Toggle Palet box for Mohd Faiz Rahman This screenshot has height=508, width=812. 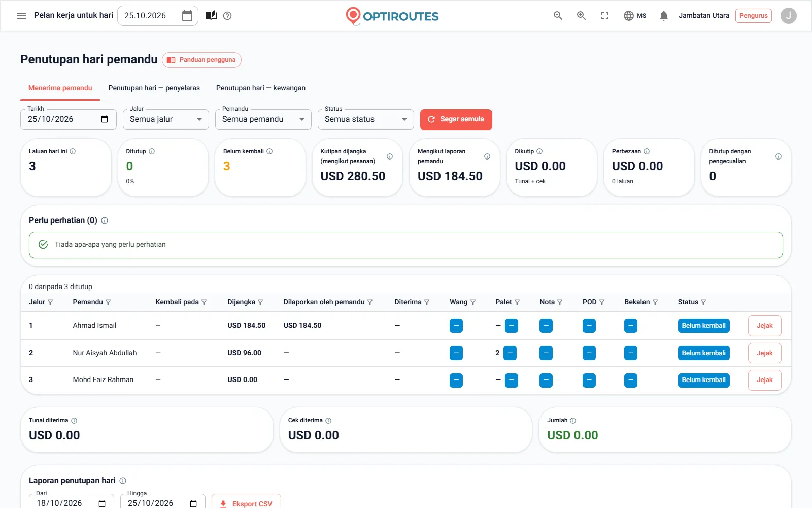tap(512, 380)
